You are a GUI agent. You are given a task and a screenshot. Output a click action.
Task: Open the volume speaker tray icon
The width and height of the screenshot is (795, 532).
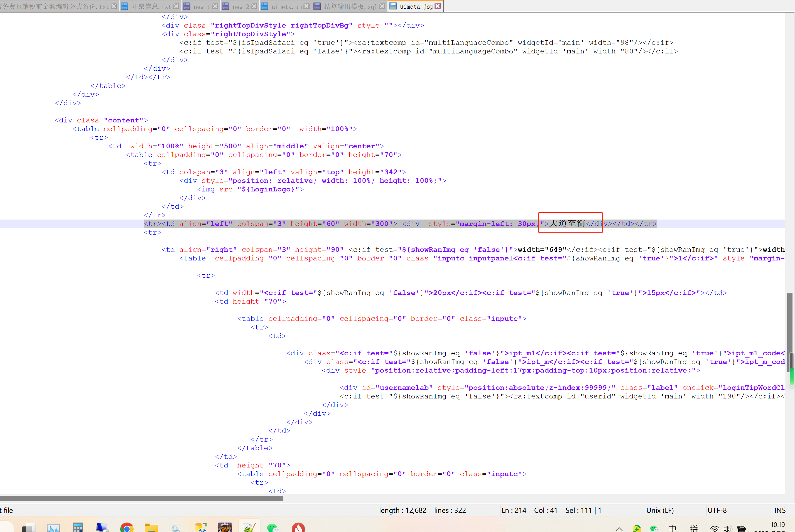pos(727,529)
